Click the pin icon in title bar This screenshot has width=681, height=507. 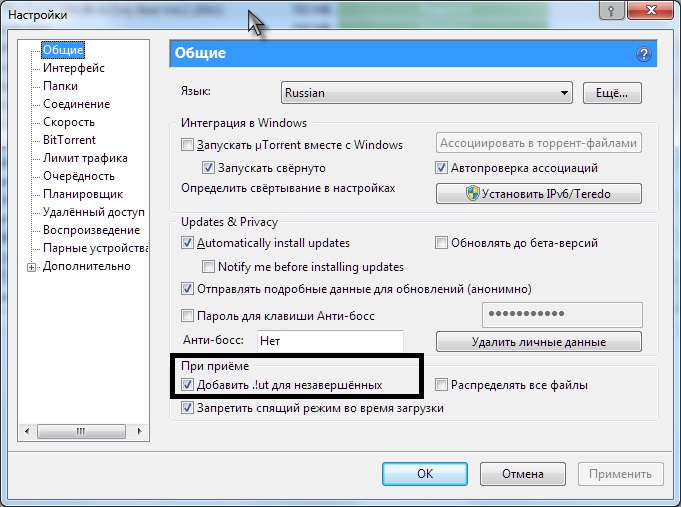tap(611, 10)
